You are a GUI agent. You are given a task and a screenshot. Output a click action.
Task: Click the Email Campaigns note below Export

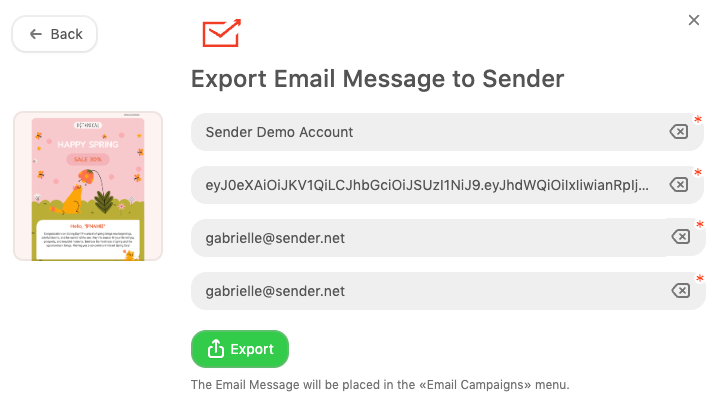[x=380, y=384]
